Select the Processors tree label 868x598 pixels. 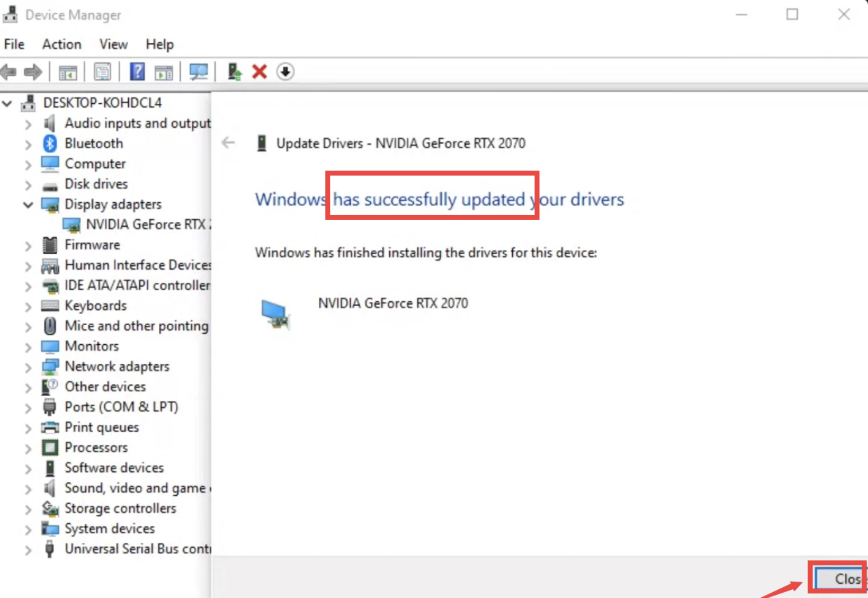[x=96, y=448]
